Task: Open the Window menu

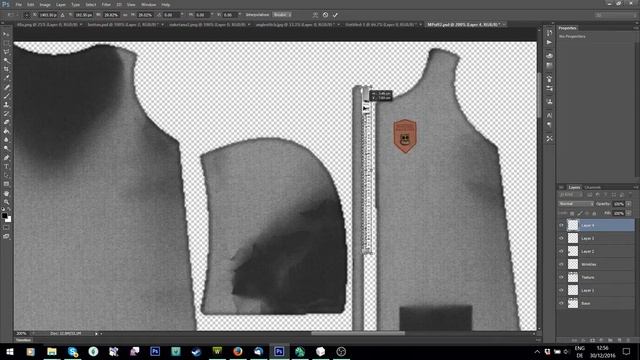Action: pyautogui.click(x=148, y=4)
